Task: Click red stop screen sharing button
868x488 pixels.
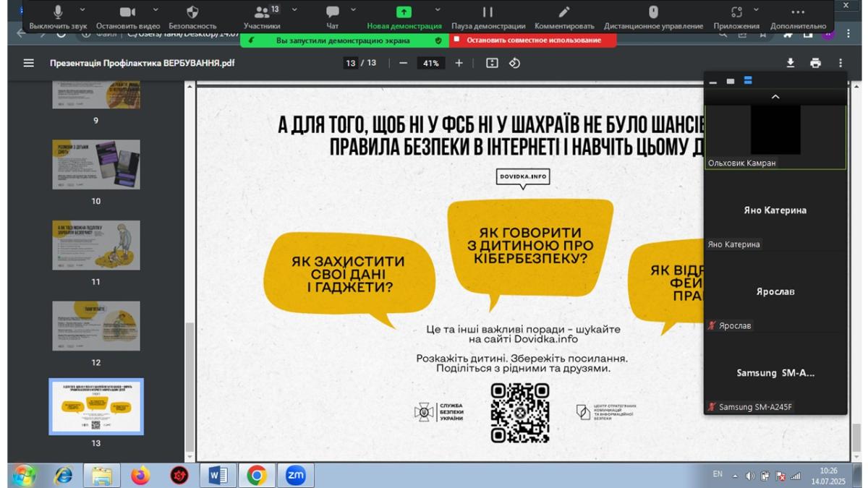Action: click(533, 40)
